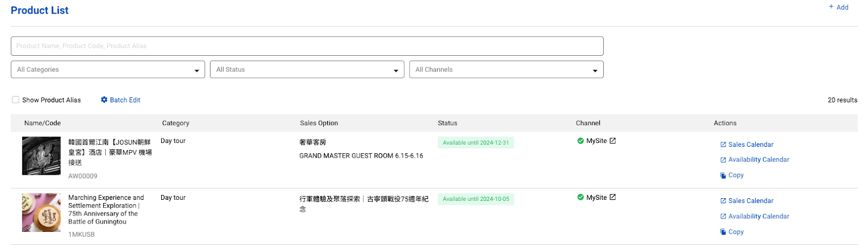The width and height of the screenshot is (868, 248).
Task: Click Availability Calendar icon in 1MKUSB row
Action: 723,217
